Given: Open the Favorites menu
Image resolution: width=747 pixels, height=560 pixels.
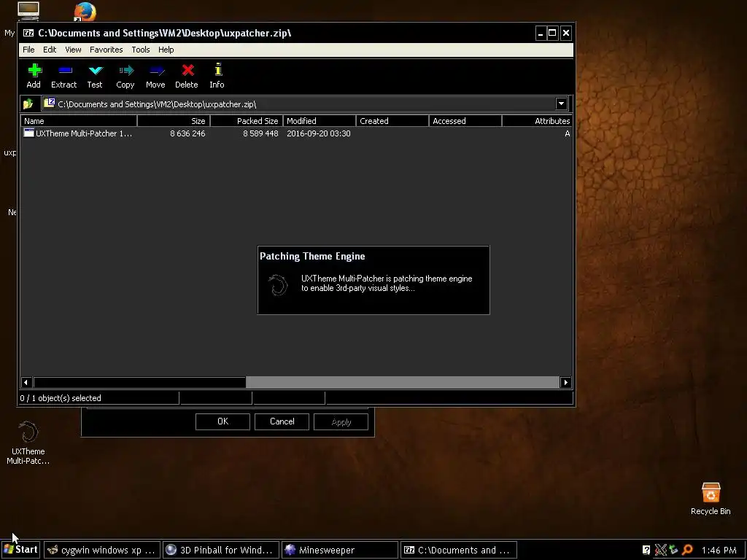Looking at the screenshot, I should [107, 50].
